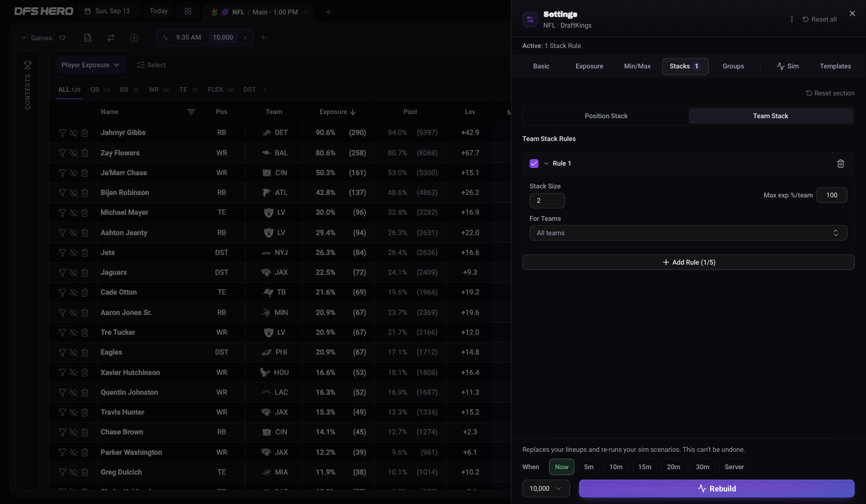Uncheck the Rule 1 checkbox
The image size is (866, 504).
534,163
